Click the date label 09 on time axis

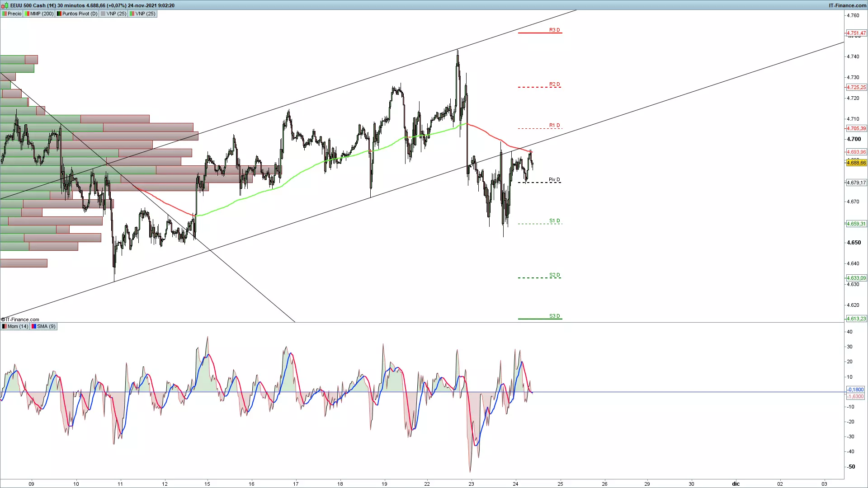pos(31,484)
